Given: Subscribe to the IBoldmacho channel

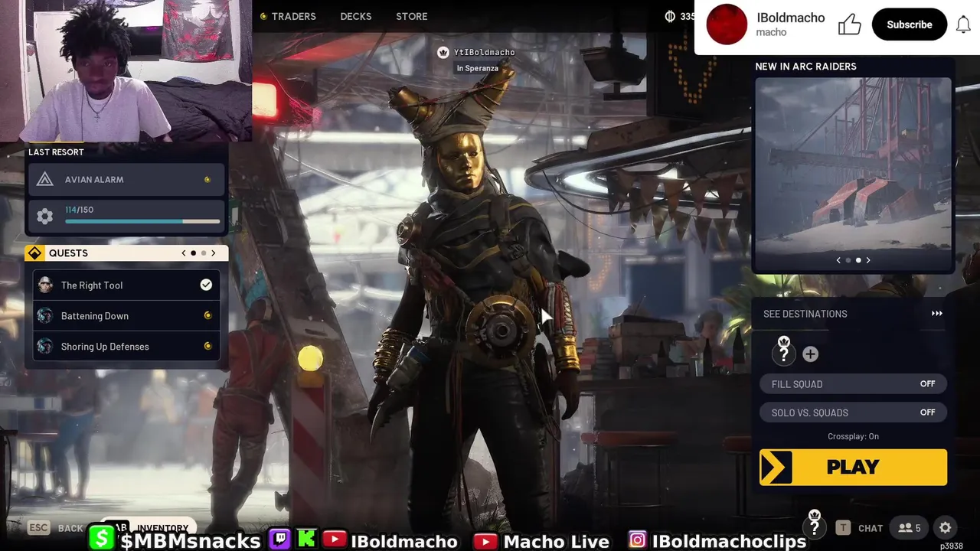Looking at the screenshot, I should click(909, 24).
